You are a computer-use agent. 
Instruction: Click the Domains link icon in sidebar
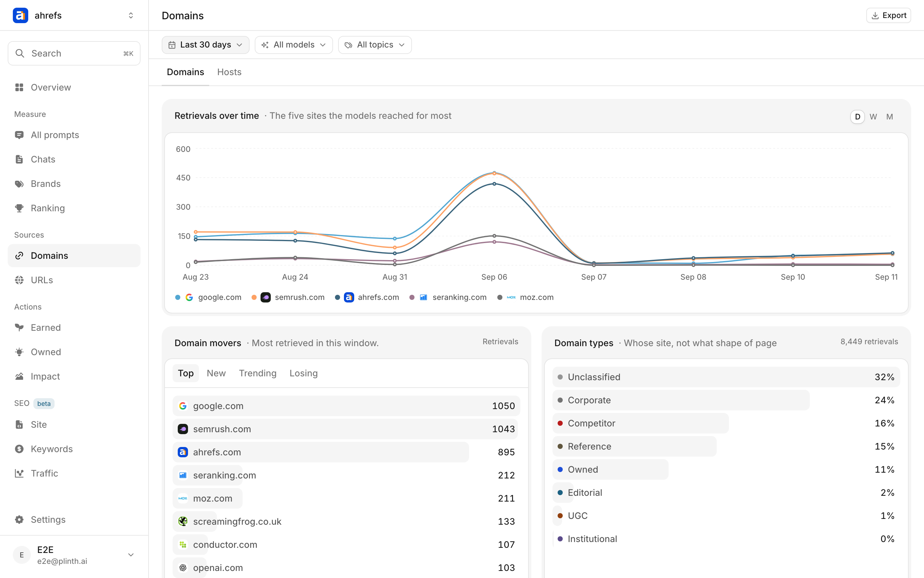click(x=19, y=256)
